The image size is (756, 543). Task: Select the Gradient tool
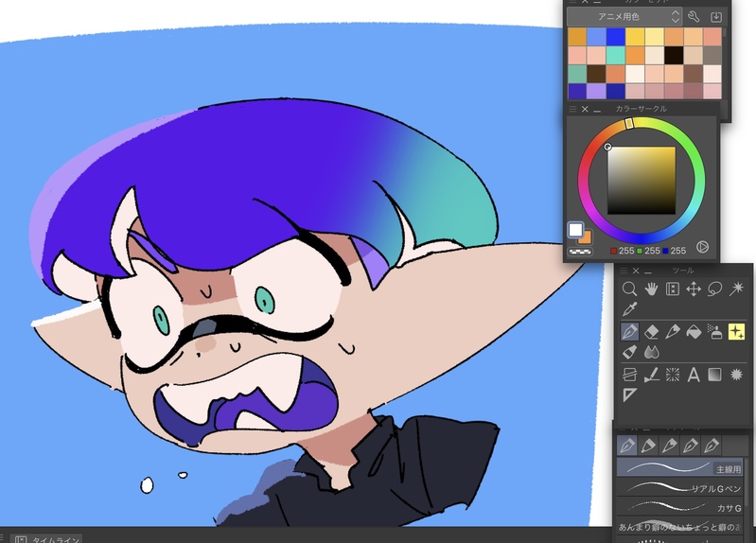(714, 375)
